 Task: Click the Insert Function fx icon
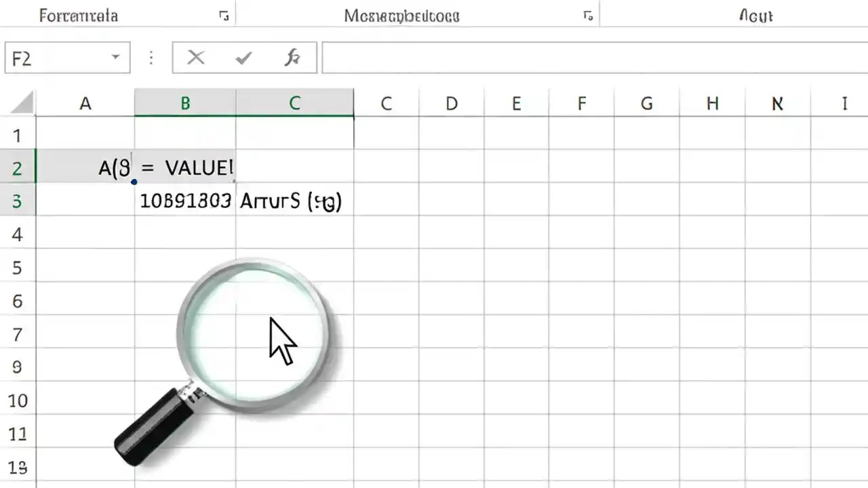[x=292, y=58]
